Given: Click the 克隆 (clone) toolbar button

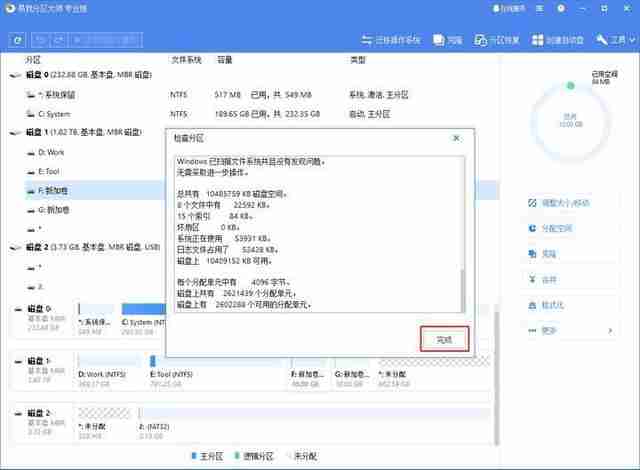Looking at the screenshot, I should point(450,40).
